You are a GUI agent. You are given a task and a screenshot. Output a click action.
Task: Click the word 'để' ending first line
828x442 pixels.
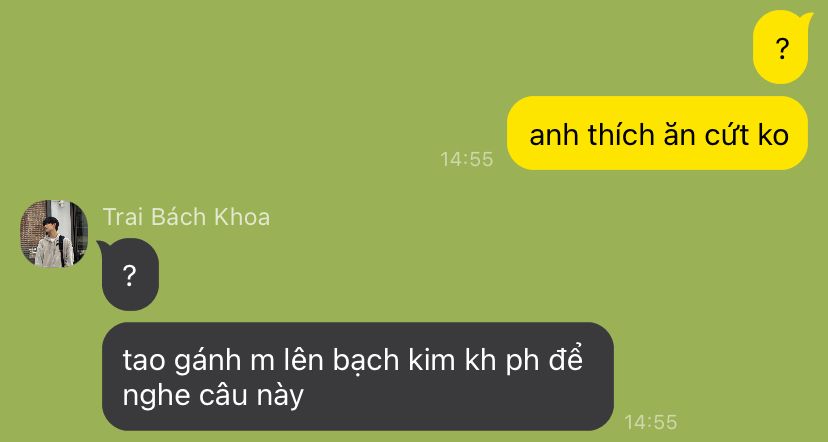pos(566,359)
